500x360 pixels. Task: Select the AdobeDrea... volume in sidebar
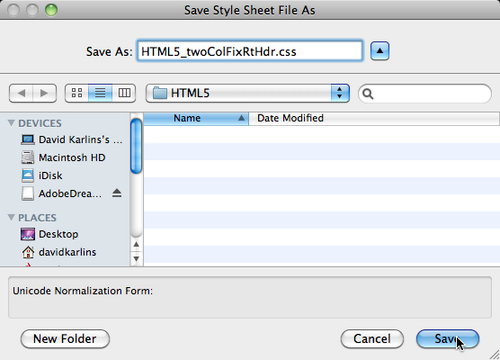(x=62, y=193)
